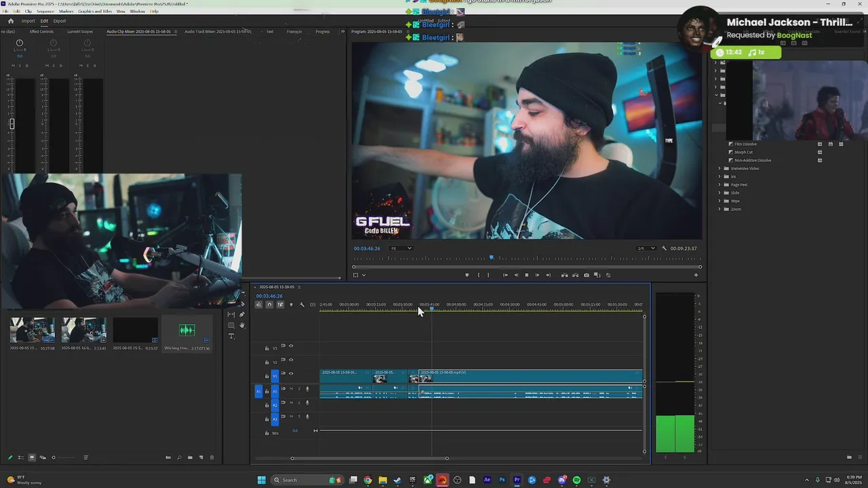
Task: Select the Slip tool
Action: pos(231,314)
